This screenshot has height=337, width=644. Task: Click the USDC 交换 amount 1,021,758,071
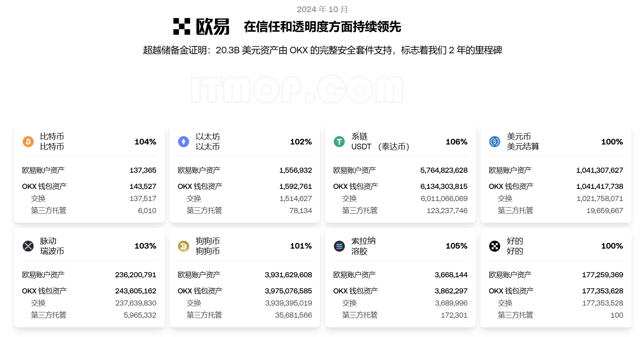click(x=600, y=199)
